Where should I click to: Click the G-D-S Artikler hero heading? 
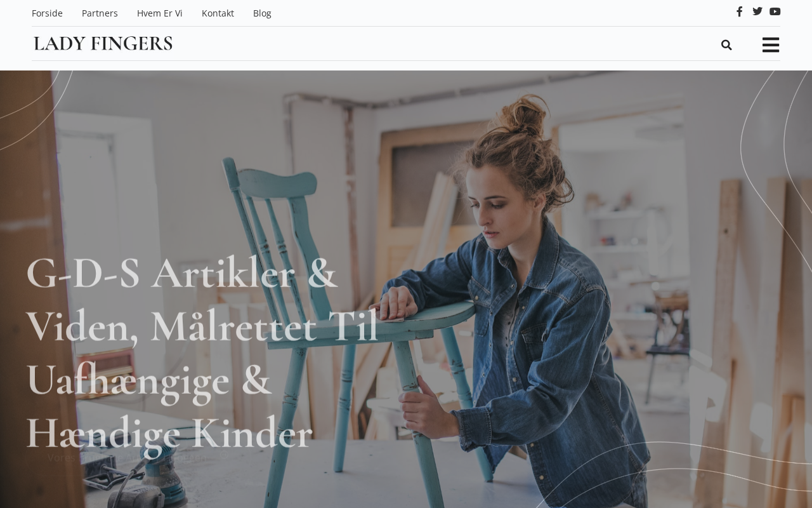point(202,353)
